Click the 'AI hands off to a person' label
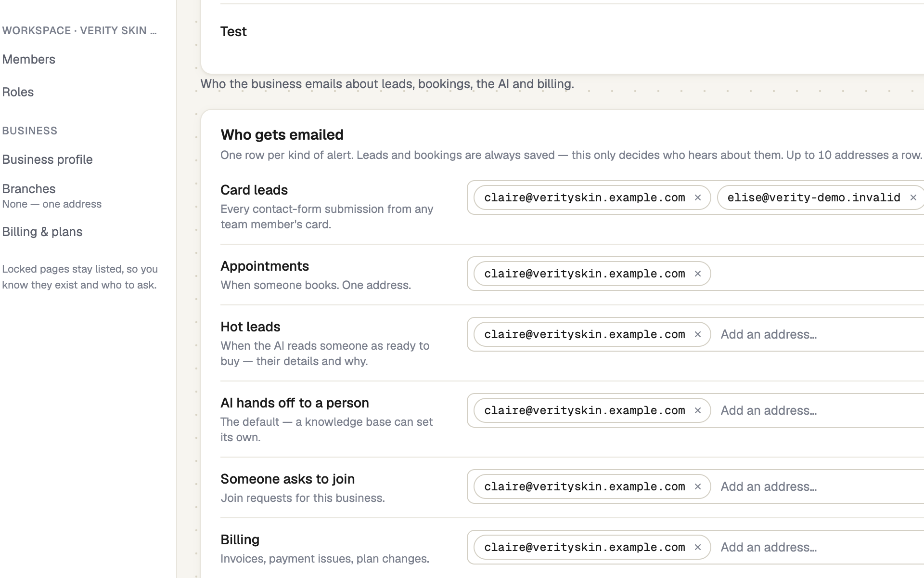Screen dimensions: 924x578 (295, 403)
